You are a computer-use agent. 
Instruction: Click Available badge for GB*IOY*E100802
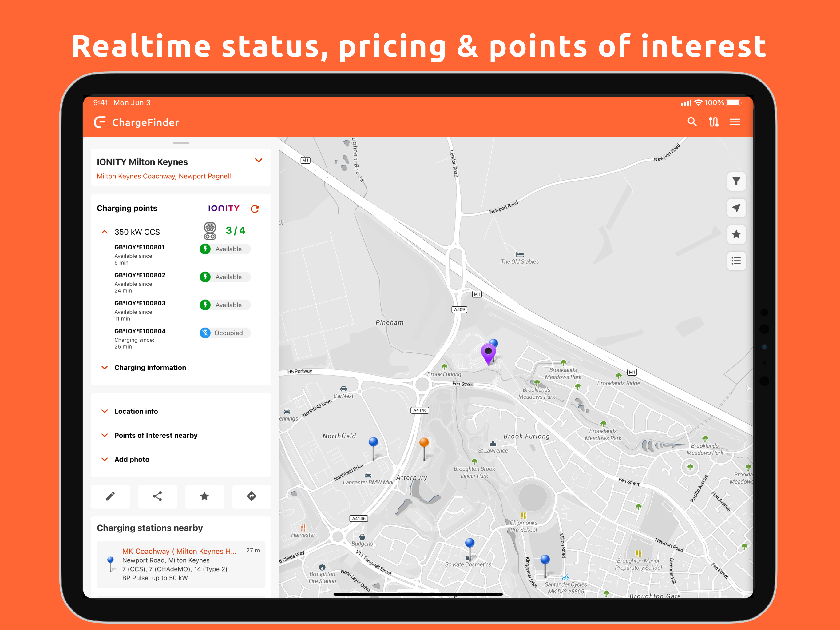tap(225, 277)
